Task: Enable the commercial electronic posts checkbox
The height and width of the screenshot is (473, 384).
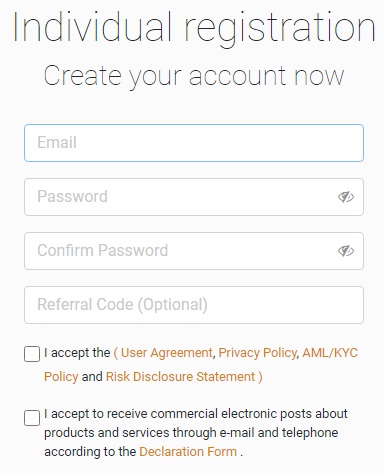Action: (32, 418)
